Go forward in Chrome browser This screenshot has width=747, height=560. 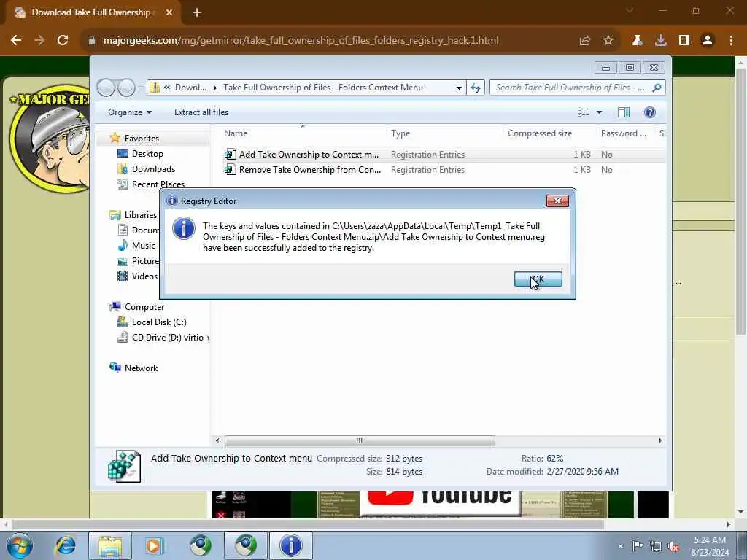(x=39, y=41)
